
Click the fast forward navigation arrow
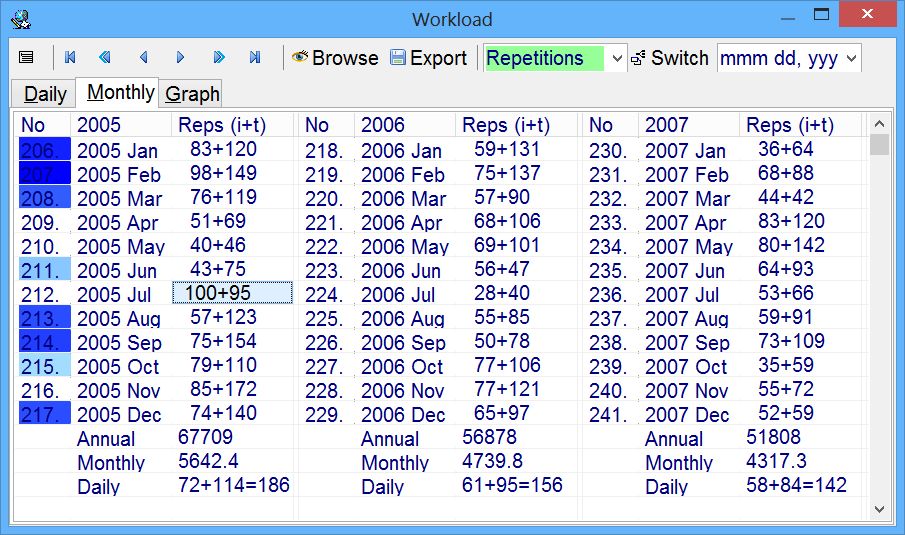coord(219,58)
